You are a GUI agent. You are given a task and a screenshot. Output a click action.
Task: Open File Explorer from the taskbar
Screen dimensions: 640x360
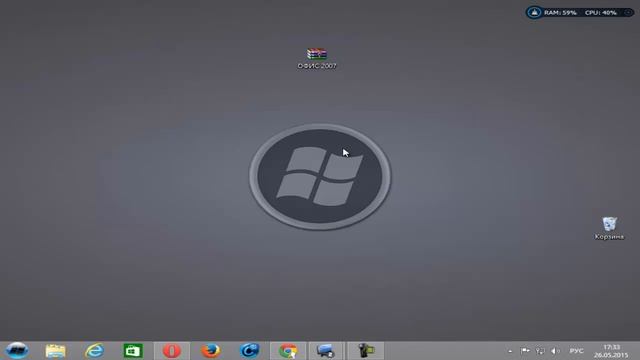tap(56, 351)
